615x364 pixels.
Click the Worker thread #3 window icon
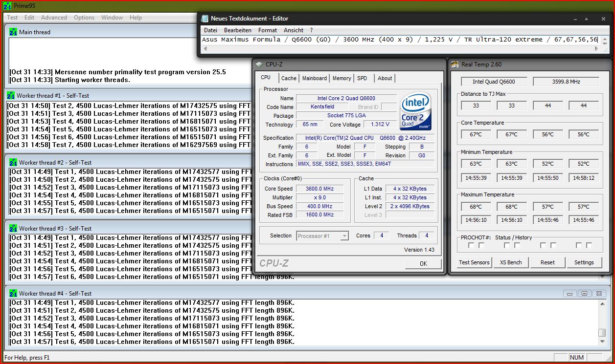13,228
